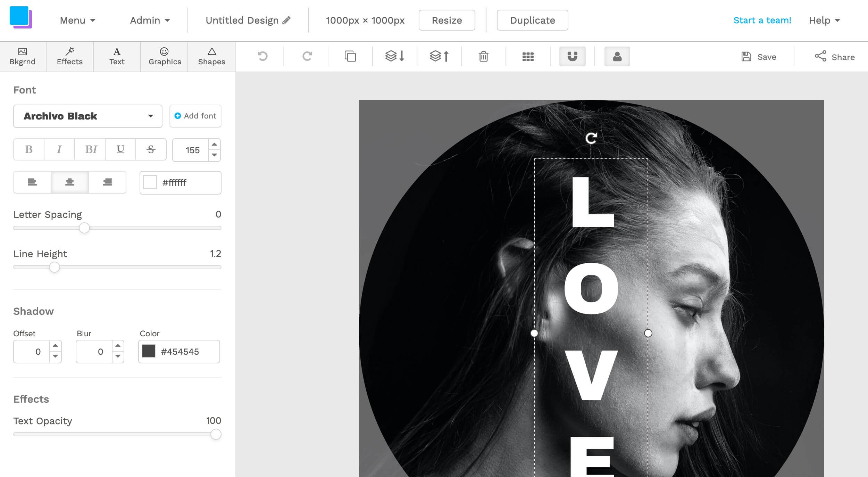Toggle strikethrough text formatting
The width and height of the screenshot is (868, 477).
151,149
